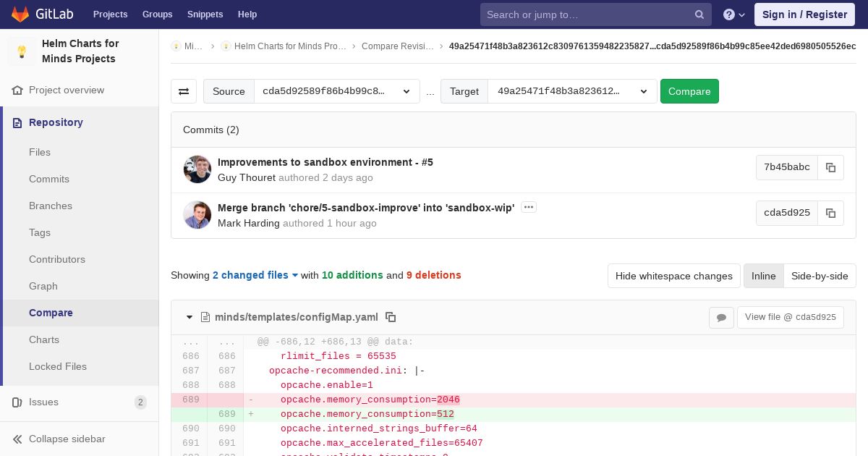This screenshot has height=456, width=868.
Task: Switch to Side-by-side diff view
Action: tap(820, 276)
